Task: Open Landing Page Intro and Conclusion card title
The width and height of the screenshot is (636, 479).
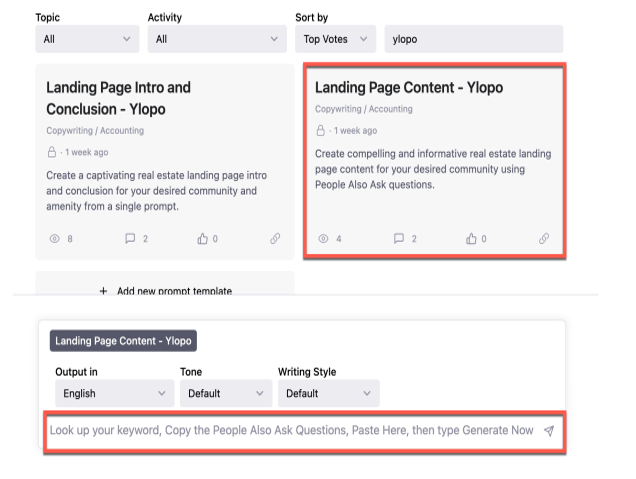Action: click(118, 98)
